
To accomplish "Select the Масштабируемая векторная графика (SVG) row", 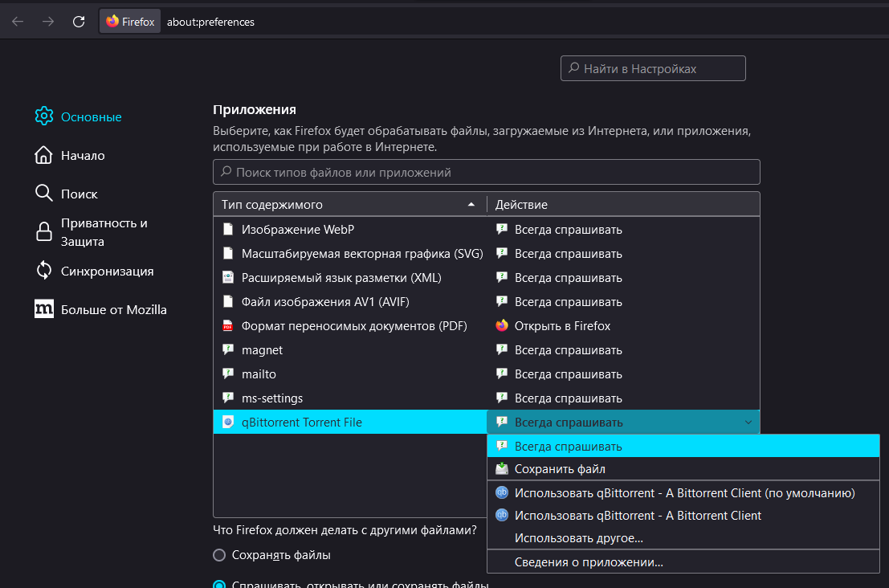I will pyautogui.click(x=350, y=253).
